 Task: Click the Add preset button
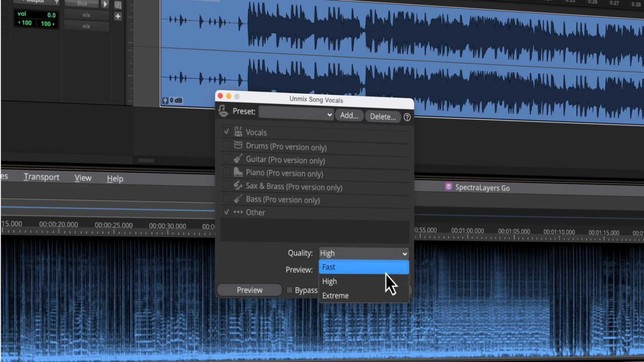pos(349,115)
